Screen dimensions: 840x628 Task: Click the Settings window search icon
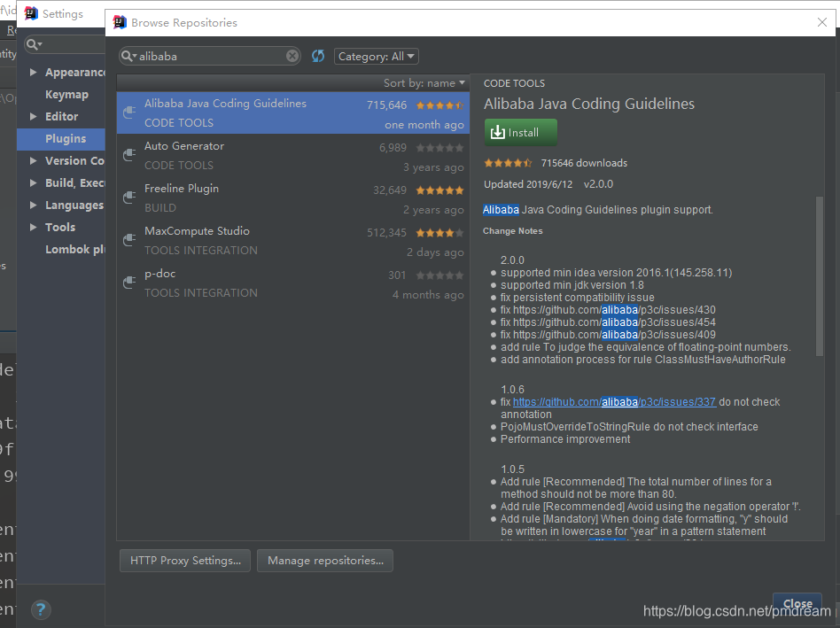pos(34,44)
